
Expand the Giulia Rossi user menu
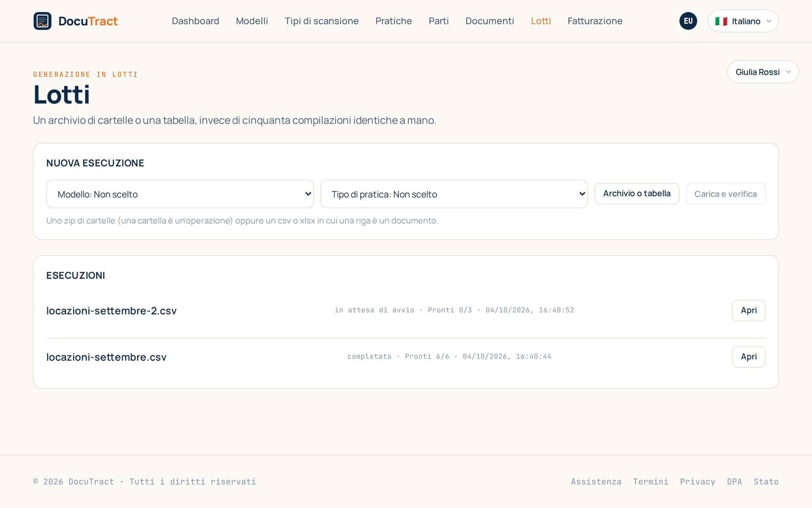[763, 72]
